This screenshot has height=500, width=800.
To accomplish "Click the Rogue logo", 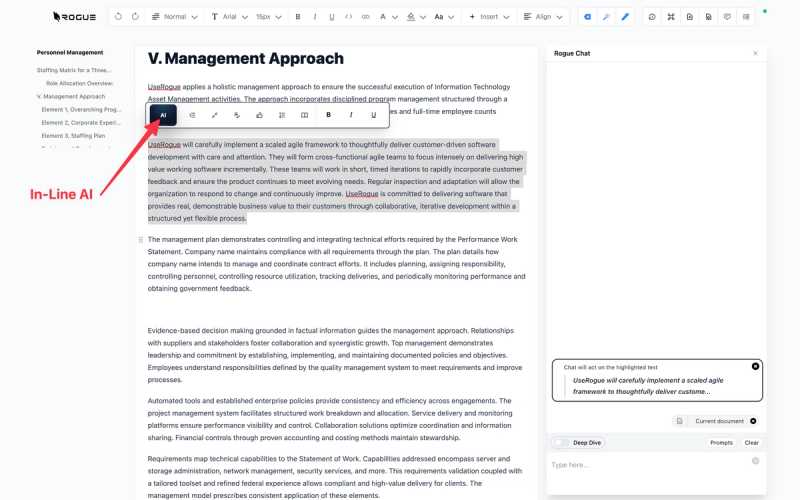I will 74,17.
